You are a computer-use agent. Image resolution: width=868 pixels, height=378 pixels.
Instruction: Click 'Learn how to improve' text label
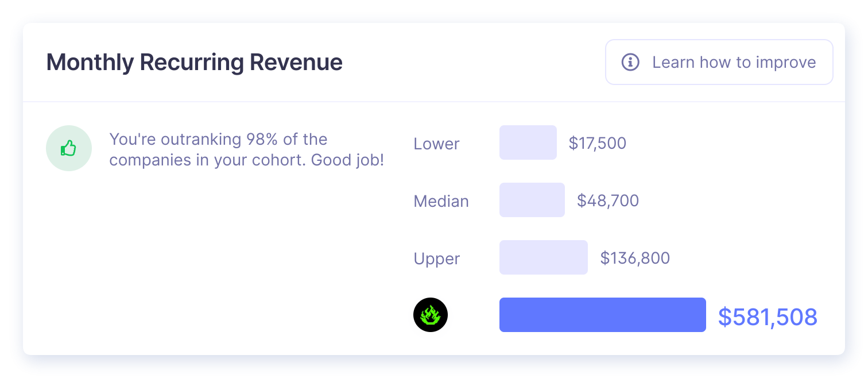[x=734, y=62]
